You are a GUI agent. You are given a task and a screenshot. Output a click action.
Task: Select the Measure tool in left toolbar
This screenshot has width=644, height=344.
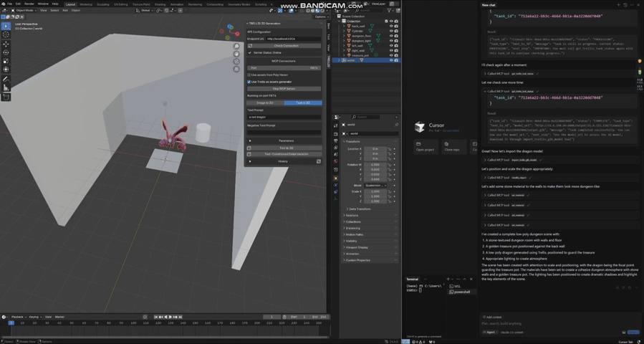[6, 87]
